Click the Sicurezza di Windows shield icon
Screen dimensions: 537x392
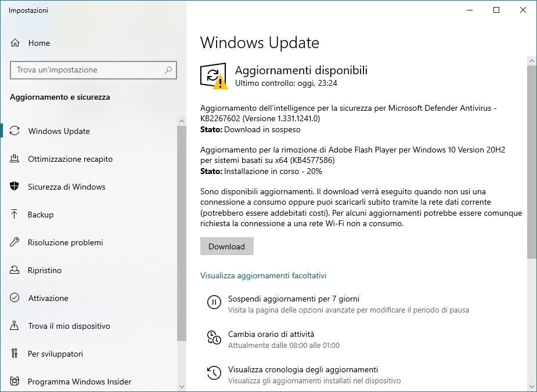[x=15, y=186]
